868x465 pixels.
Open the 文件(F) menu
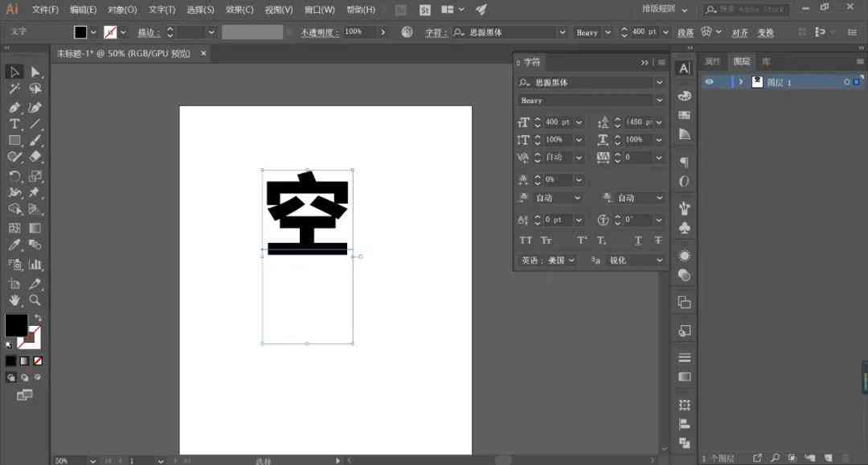(x=45, y=10)
